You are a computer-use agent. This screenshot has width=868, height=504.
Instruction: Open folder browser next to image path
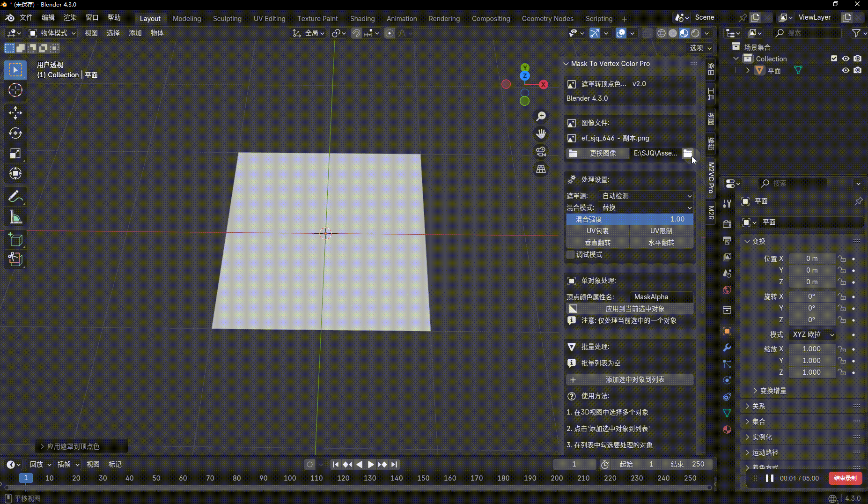687,153
